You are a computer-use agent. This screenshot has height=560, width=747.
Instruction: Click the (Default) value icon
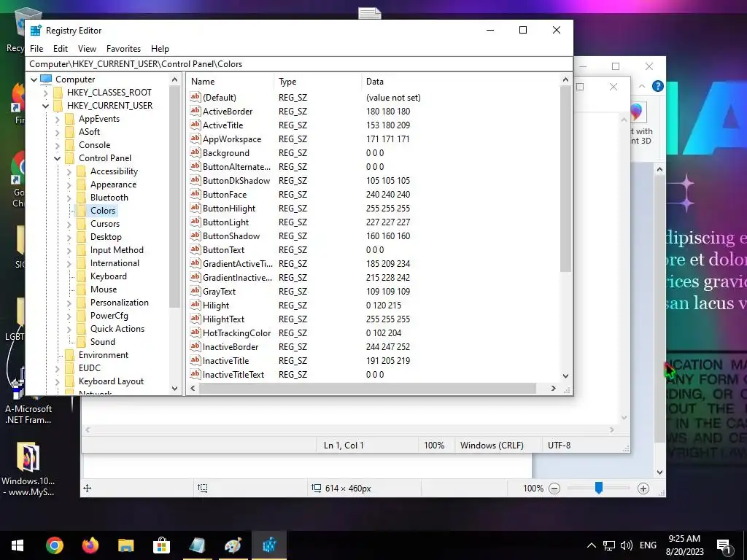pos(195,97)
